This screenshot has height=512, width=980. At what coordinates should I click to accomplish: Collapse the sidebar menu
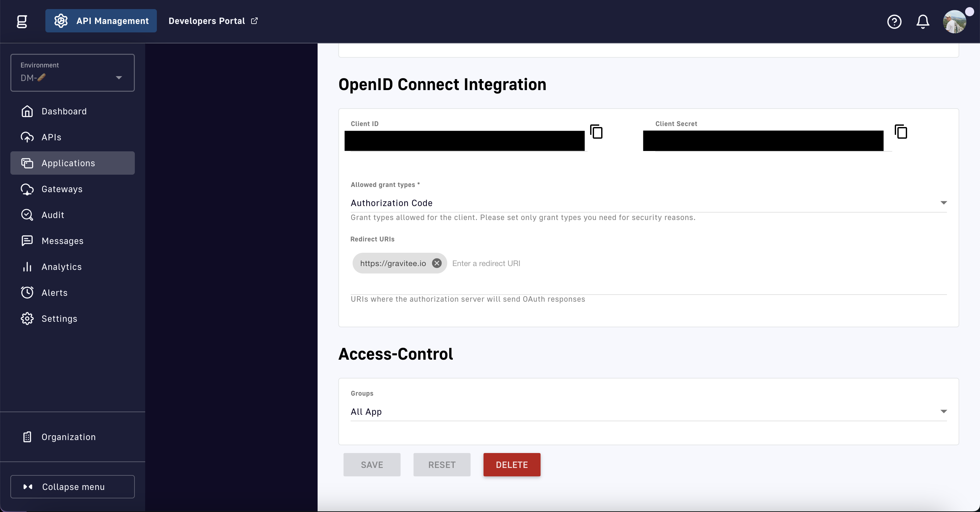(72, 486)
